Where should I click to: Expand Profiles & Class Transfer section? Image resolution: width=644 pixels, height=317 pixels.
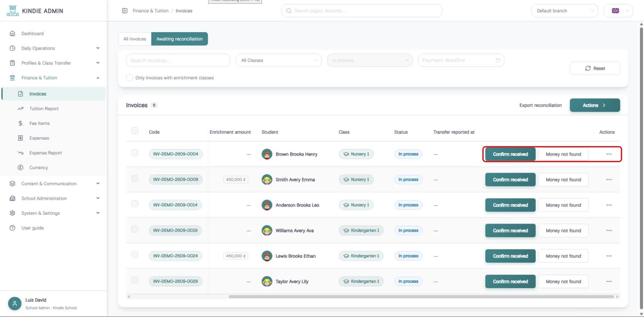pos(54,63)
